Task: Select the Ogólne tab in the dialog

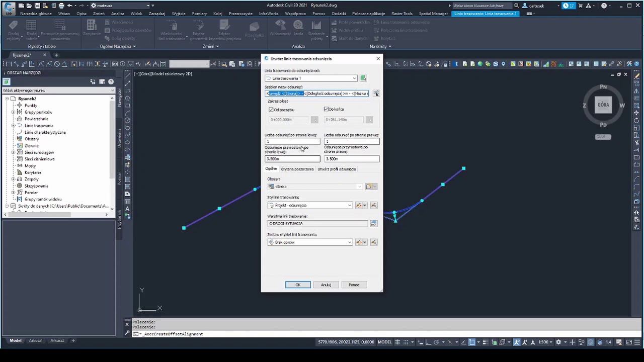Action: 271,169
